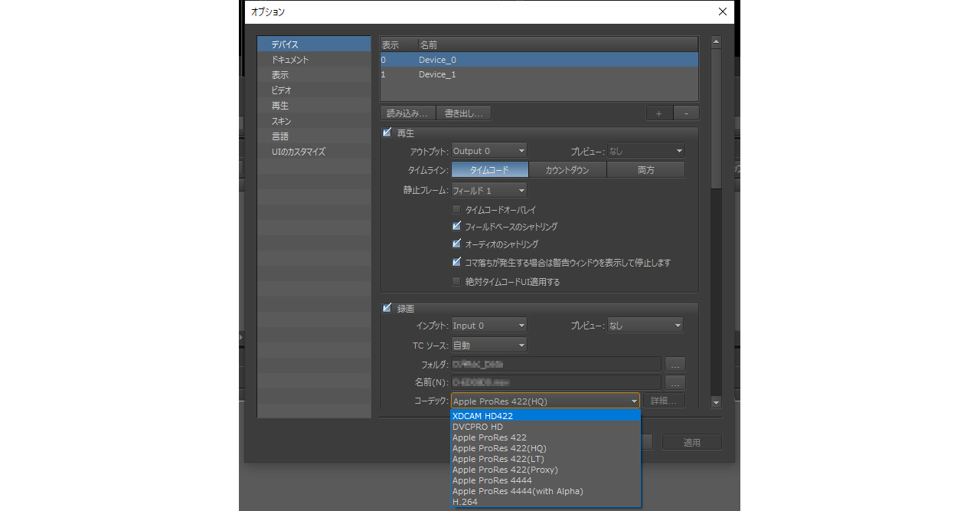Select the カウントダウン timeline mode

[567, 170]
